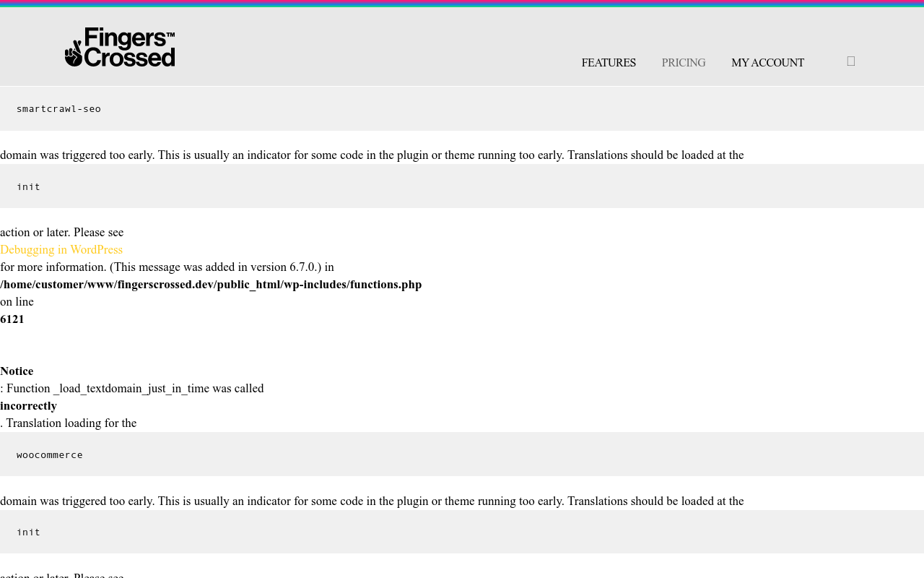
Task: Click the functions.php file path text
Action: pyautogui.click(x=211, y=285)
